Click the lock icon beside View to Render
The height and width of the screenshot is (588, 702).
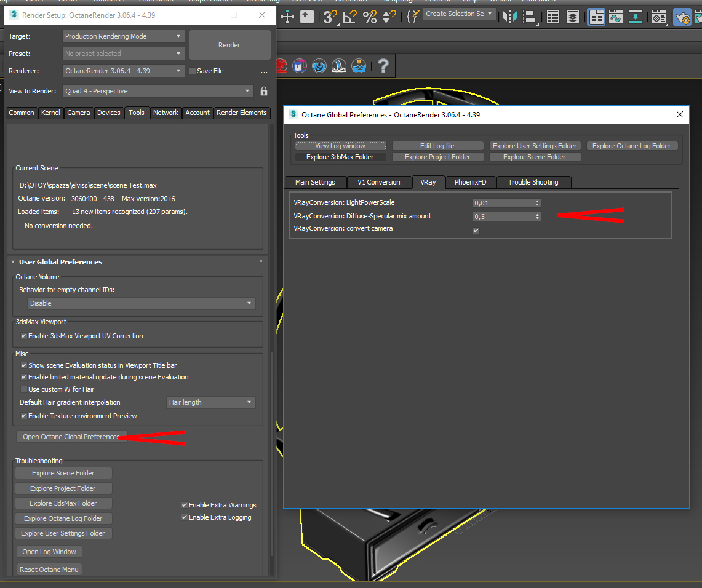(264, 91)
